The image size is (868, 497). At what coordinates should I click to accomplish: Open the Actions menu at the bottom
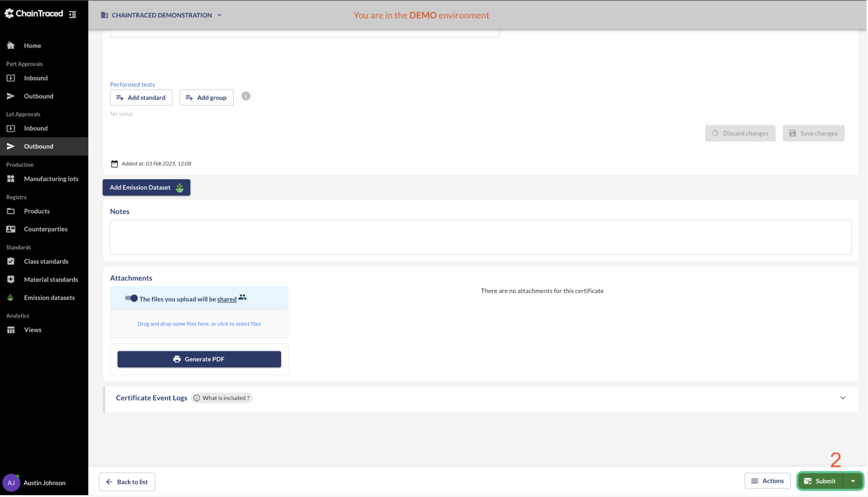point(768,481)
